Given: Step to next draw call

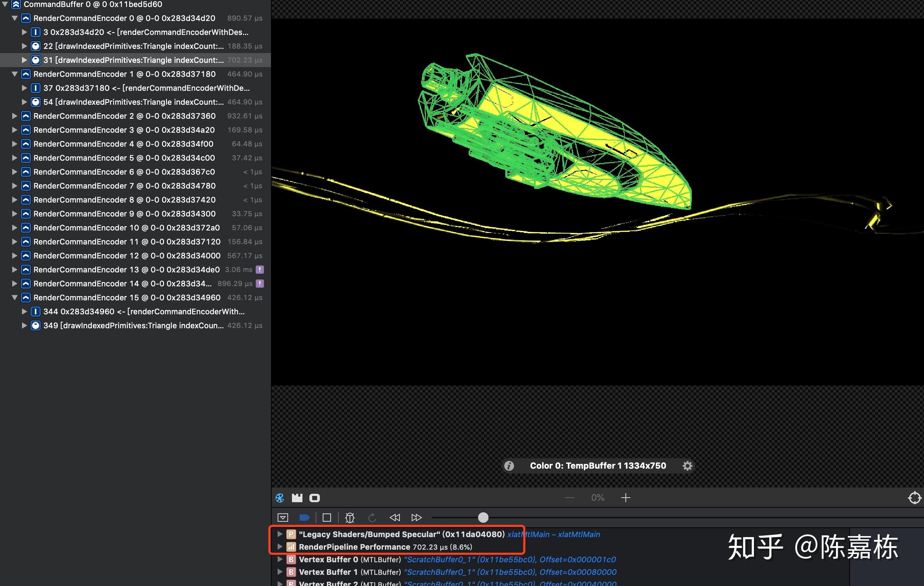Looking at the screenshot, I should (416, 518).
